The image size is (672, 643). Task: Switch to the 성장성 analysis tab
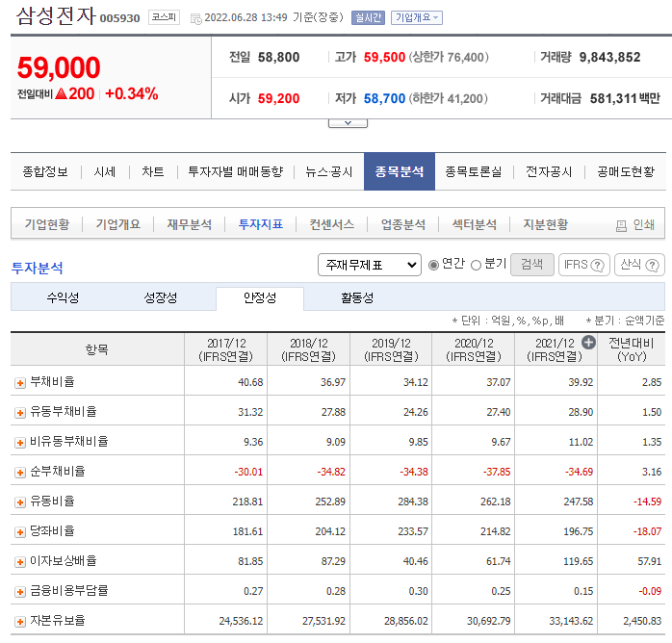[160, 297]
